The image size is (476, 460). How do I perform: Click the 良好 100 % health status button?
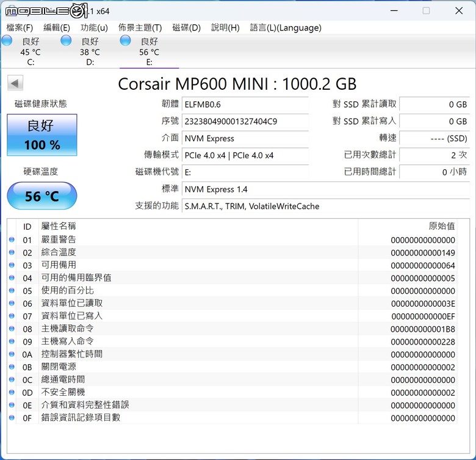coord(42,135)
